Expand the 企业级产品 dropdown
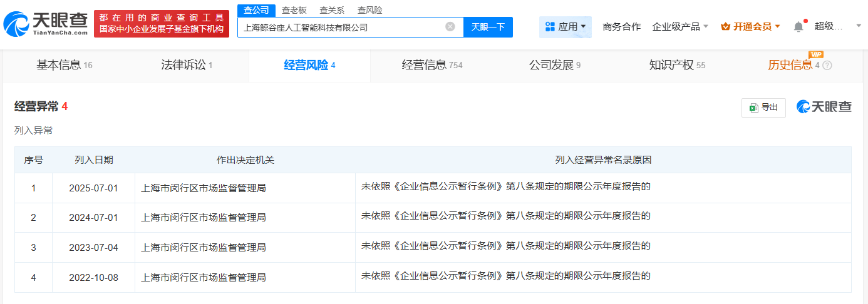Screen dimensions: 868x304 (680, 27)
